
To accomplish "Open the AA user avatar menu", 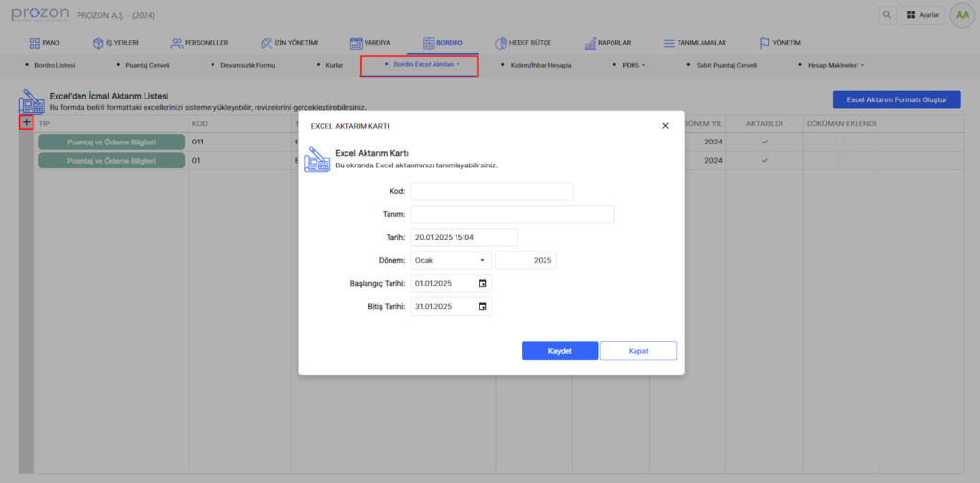I will click(x=960, y=15).
